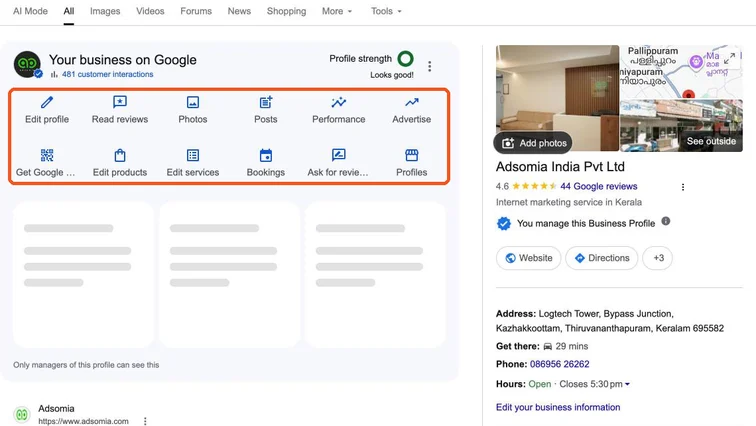Click 'Internet marketing service in Kerala' text
Image resolution: width=756 pixels, height=426 pixels.
[568, 202]
